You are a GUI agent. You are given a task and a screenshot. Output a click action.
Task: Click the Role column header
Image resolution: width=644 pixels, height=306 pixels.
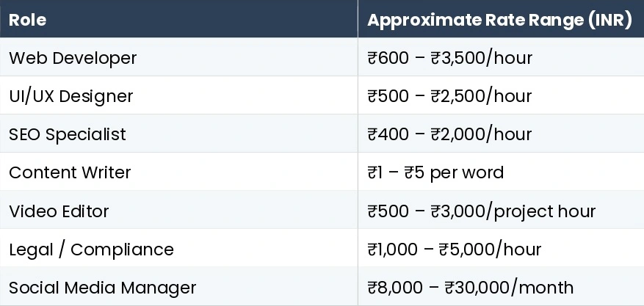click(27, 20)
